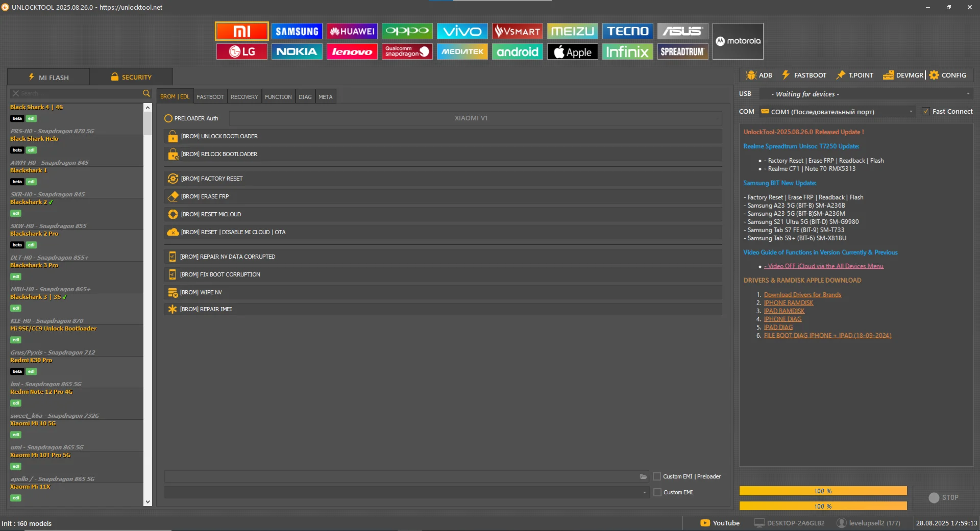
Task: Expand the USB devices dropdown
Action: (x=968, y=94)
